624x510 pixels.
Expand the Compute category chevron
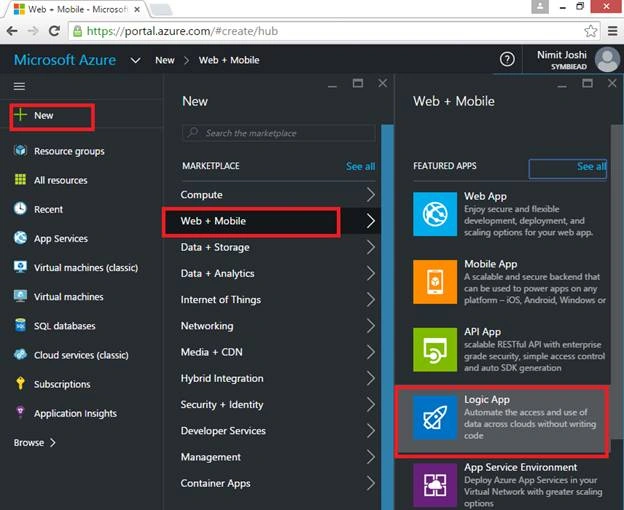click(370, 195)
